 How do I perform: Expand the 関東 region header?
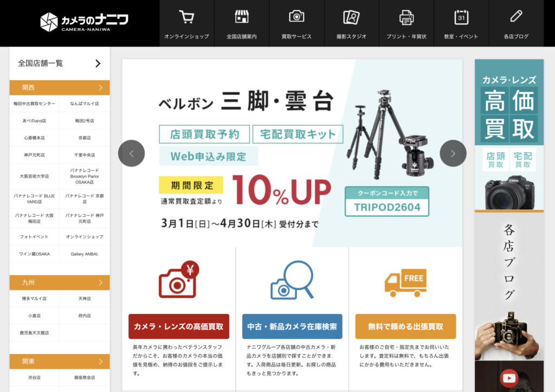point(60,361)
